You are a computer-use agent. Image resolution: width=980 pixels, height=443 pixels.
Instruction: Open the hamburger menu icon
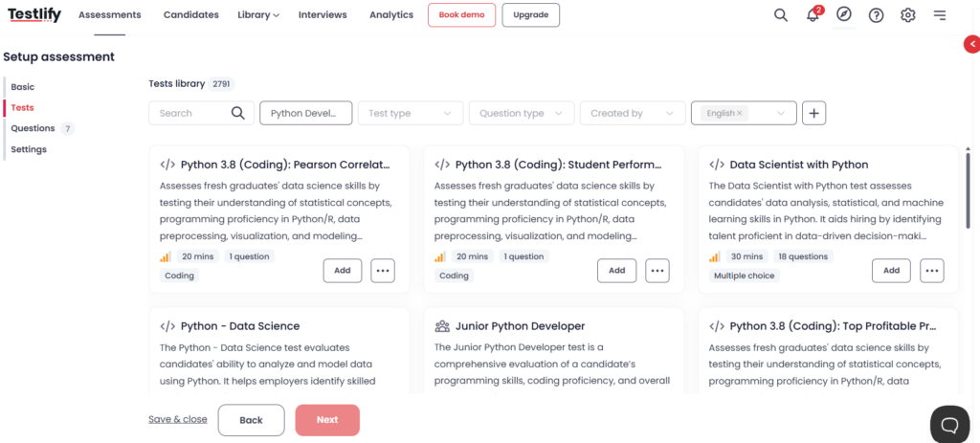pyautogui.click(x=940, y=15)
